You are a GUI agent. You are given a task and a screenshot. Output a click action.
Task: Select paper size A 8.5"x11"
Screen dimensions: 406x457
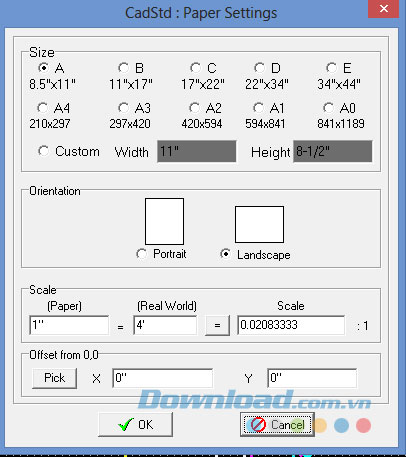click(43, 68)
